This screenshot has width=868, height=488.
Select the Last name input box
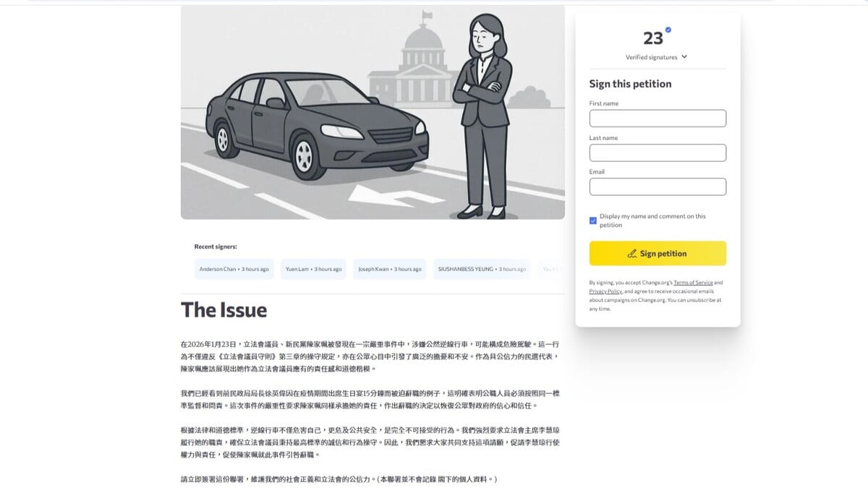tap(658, 153)
